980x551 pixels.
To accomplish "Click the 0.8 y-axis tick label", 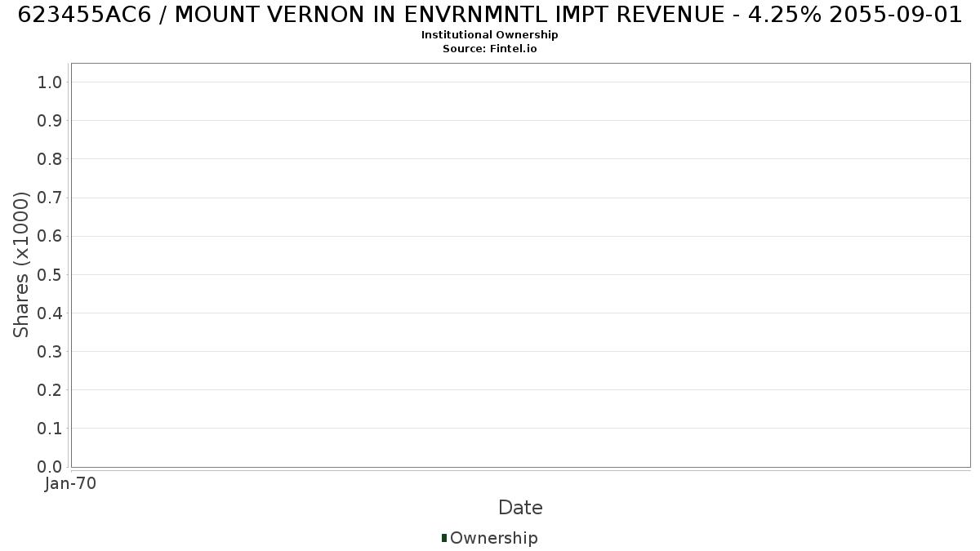I will [x=50, y=158].
